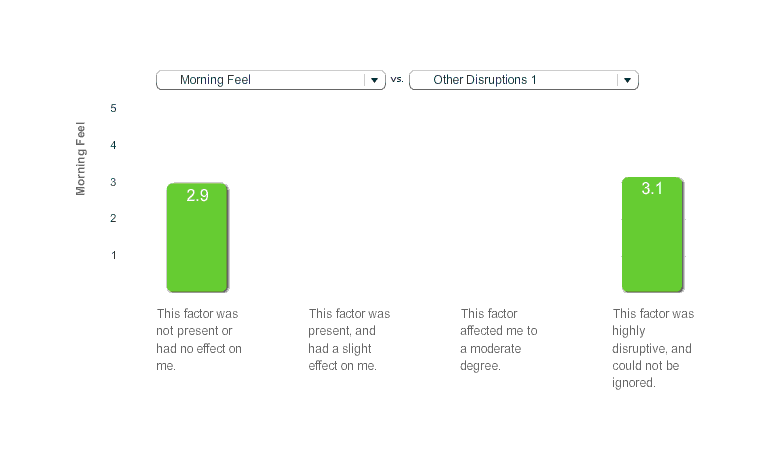This screenshot has width=766, height=459.
Task: Click the arrow on Other Disruptions 1 selector
Action: point(627,80)
